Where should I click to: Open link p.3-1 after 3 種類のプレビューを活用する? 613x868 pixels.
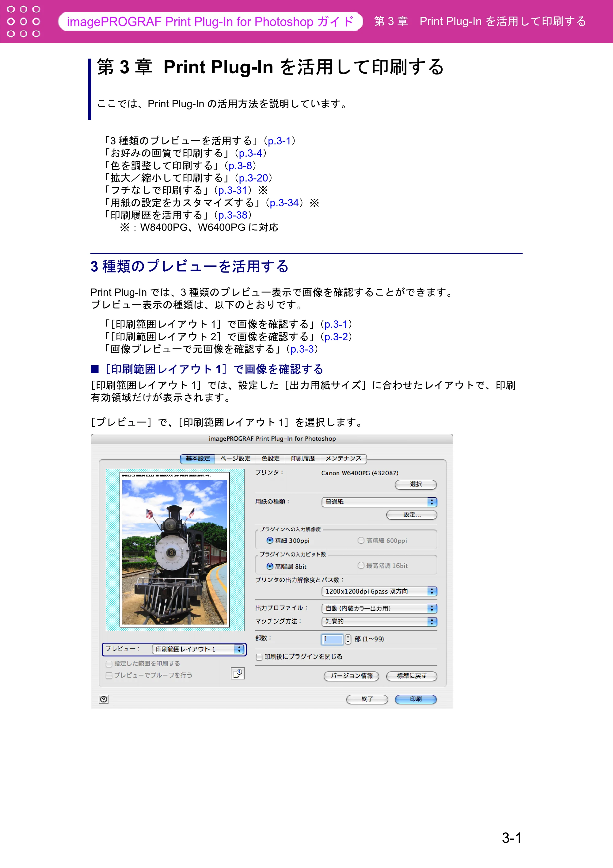(x=279, y=141)
